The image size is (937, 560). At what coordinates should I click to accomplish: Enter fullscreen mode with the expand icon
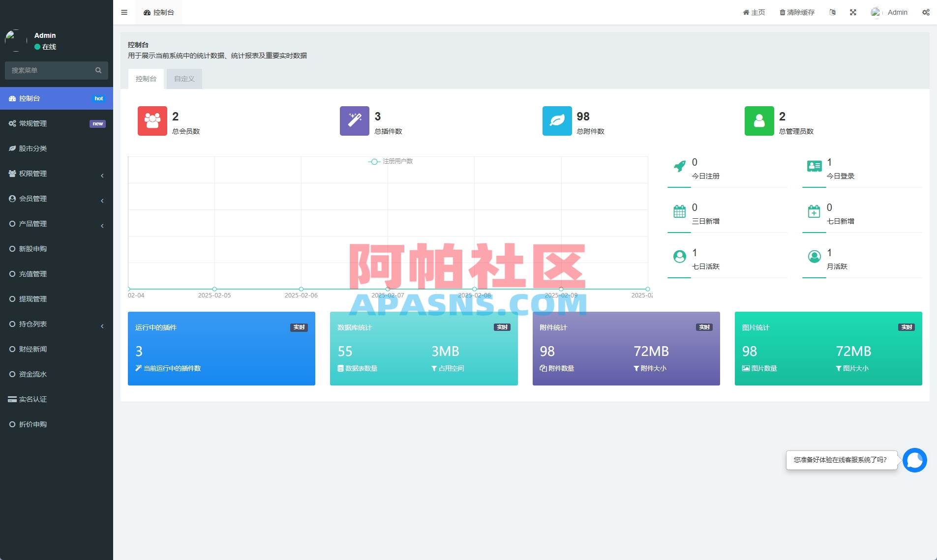(x=853, y=12)
